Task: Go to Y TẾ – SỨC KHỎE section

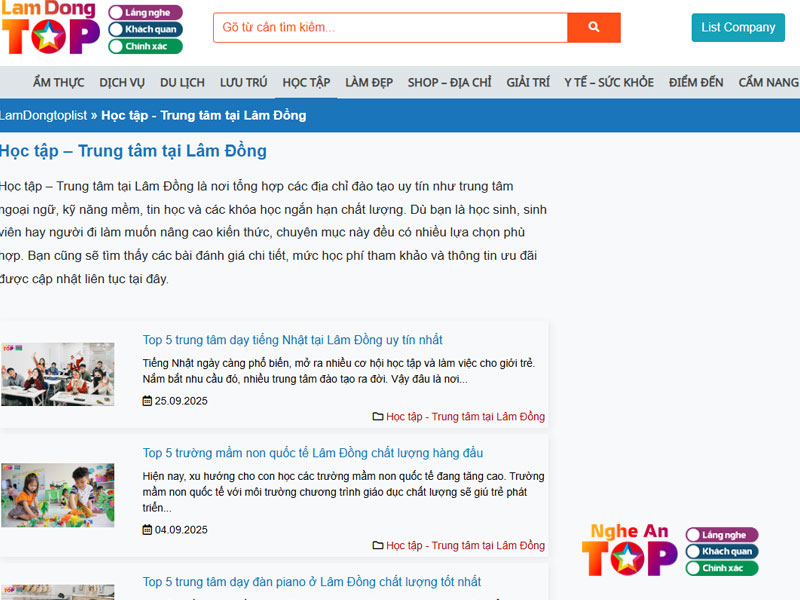Action: click(609, 82)
